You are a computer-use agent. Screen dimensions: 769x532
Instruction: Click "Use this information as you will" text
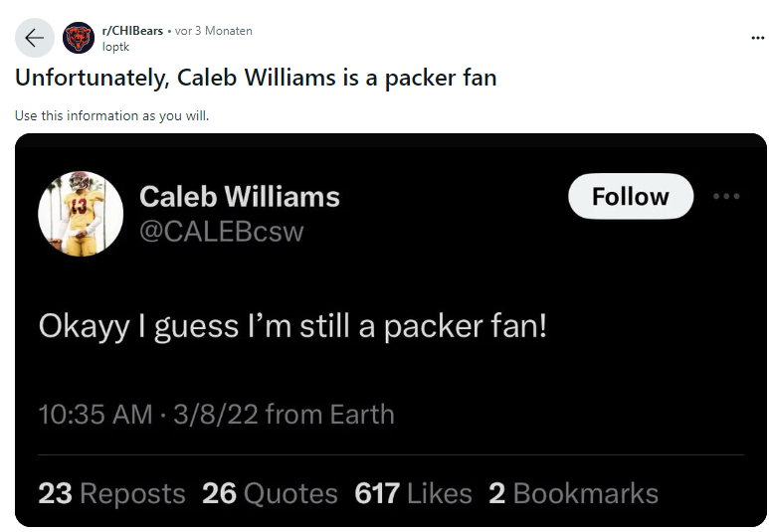click(112, 115)
